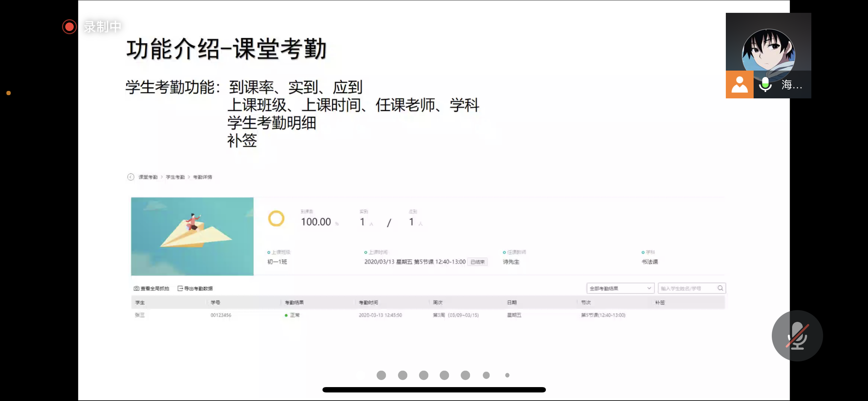Go to 学生考勤 breadcrumb

pos(175,177)
